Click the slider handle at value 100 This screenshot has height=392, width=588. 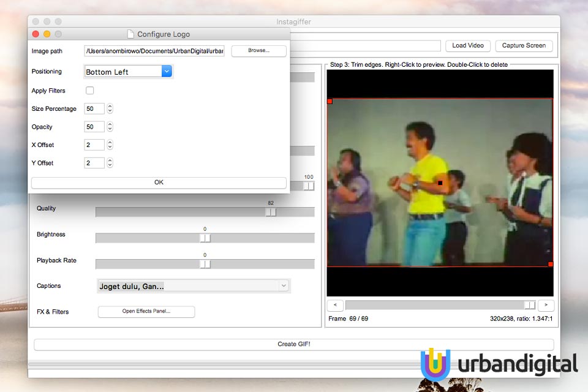309,186
